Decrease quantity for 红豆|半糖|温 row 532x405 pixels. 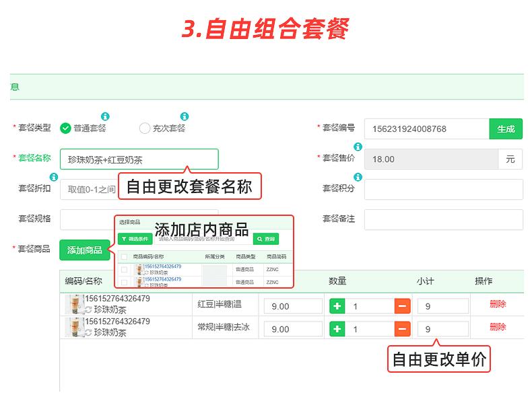point(402,306)
